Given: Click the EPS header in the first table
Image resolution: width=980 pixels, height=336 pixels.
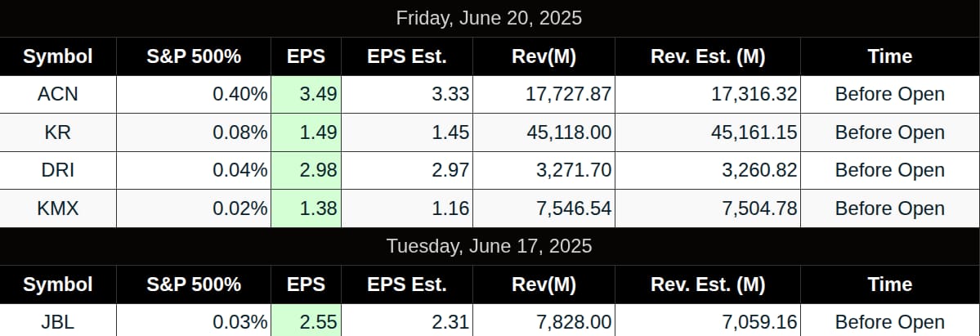Looking at the screenshot, I should 307,56.
